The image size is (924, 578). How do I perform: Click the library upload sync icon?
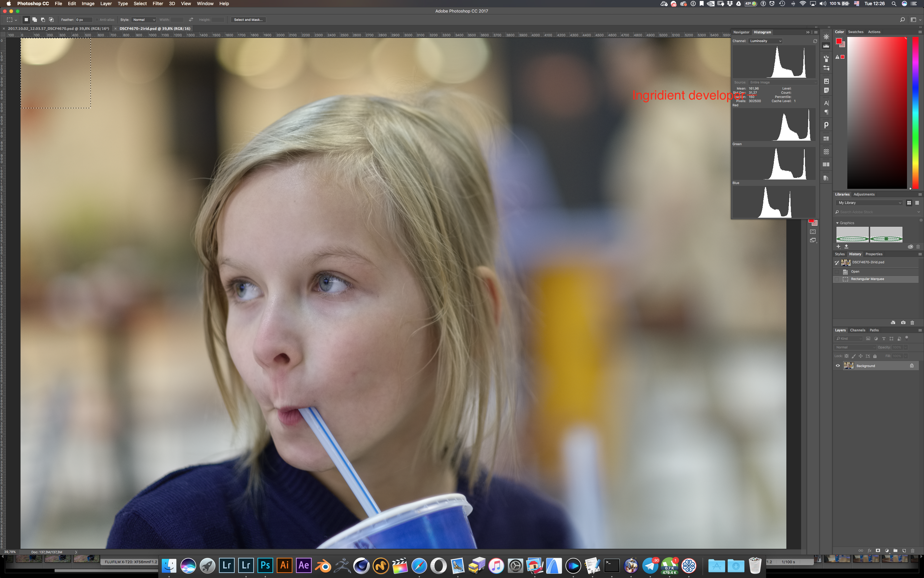pos(846,247)
